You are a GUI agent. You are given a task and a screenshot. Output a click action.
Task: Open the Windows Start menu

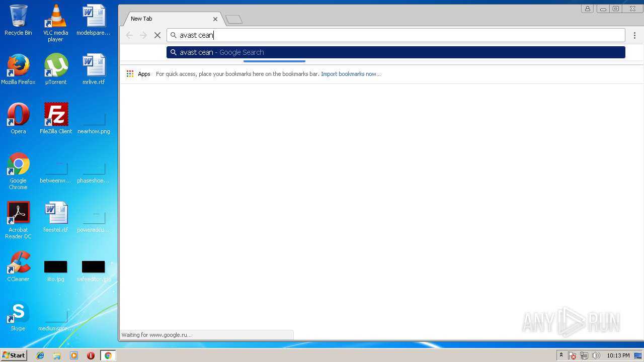coord(14,355)
